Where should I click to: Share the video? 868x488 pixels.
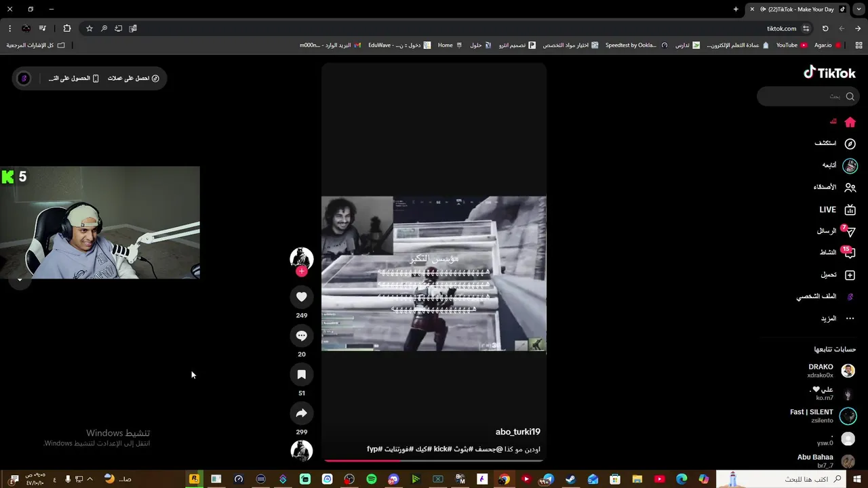tap(302, 413)
